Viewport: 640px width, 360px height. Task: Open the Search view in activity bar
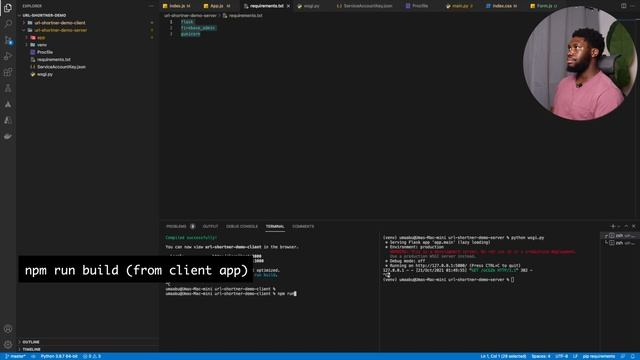8,24
